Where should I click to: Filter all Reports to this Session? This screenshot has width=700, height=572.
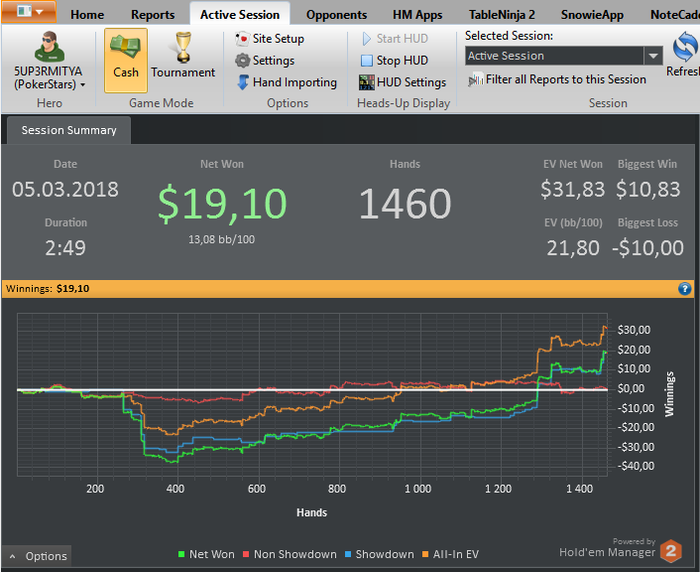[557, 79]
